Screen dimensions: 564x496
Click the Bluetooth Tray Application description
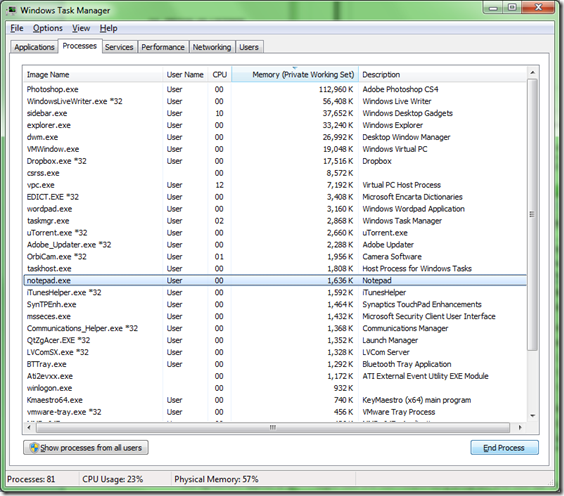point(407,364)
